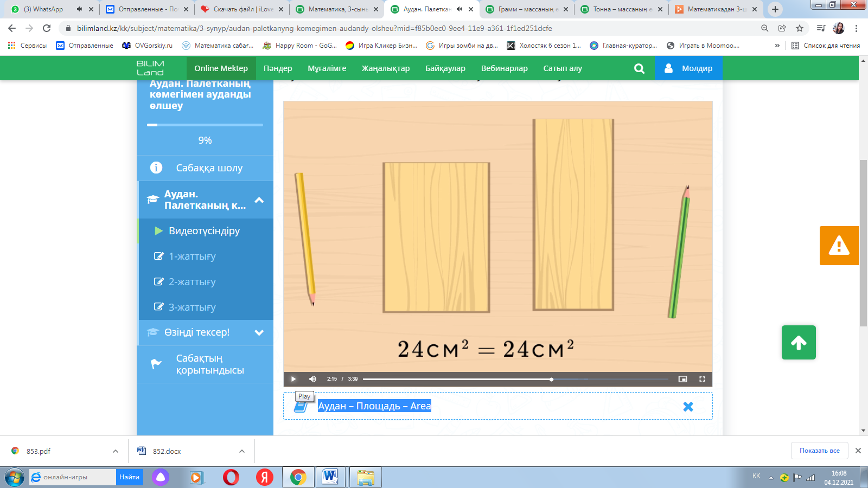This screenshot has height=488, width=868.
Task: Open the Happy Room bookmark
Action: coord(299,46)
